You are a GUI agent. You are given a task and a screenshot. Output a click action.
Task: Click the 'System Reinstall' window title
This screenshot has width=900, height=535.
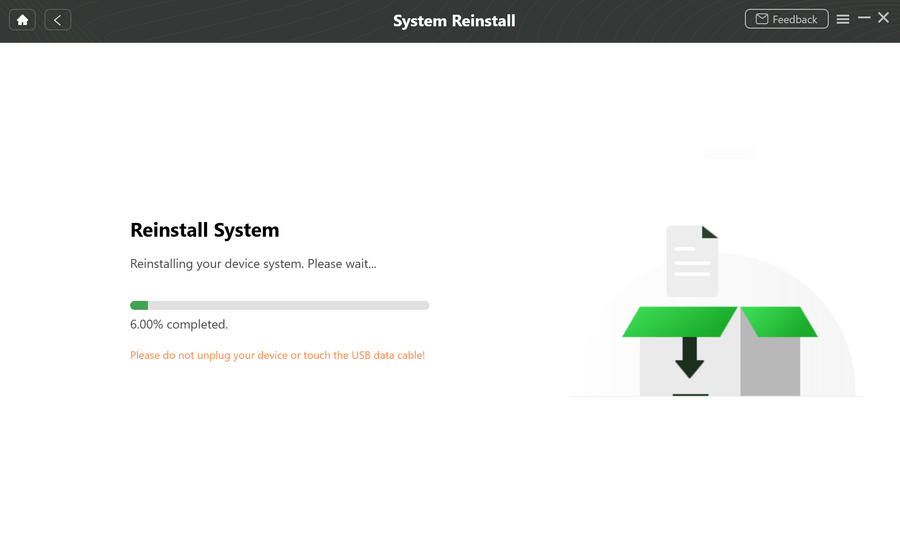[454, 21]
